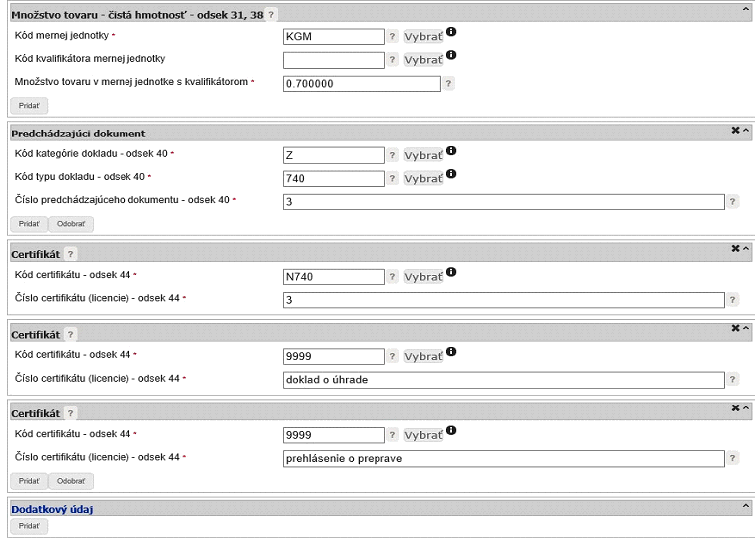Show info icon for Kód mernej jednotky
Viewport: 756px width, 541px height.
point(451,31)
